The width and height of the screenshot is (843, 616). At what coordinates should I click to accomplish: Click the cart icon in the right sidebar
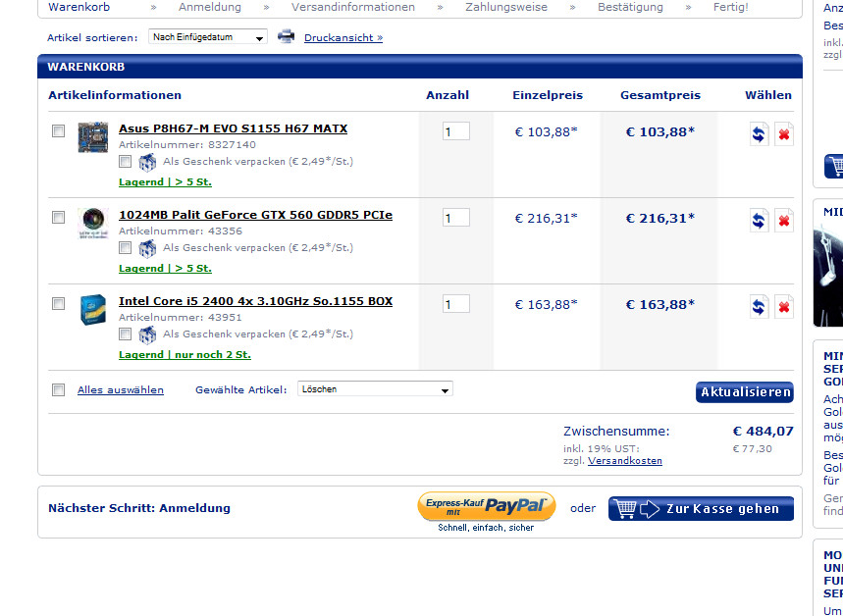834,166
